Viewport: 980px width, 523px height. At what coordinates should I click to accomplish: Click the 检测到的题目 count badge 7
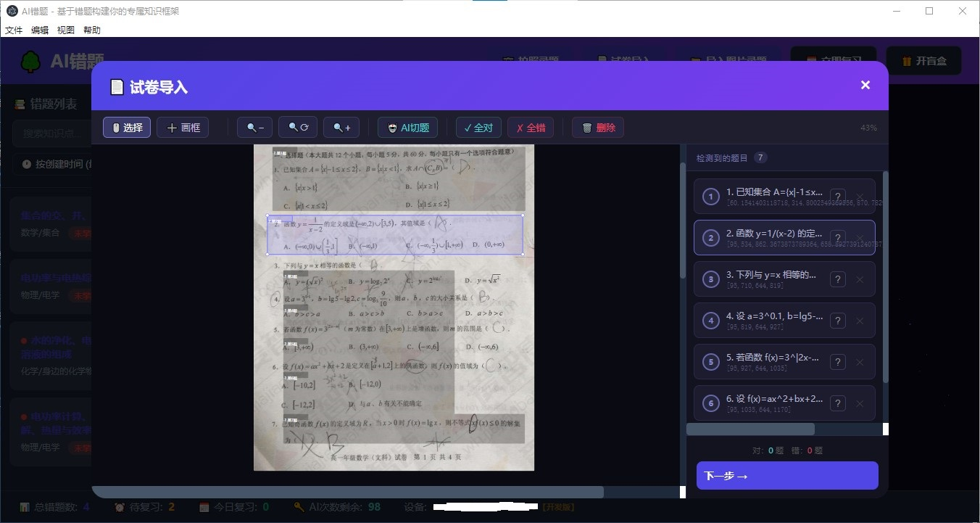tap(760, 157)
